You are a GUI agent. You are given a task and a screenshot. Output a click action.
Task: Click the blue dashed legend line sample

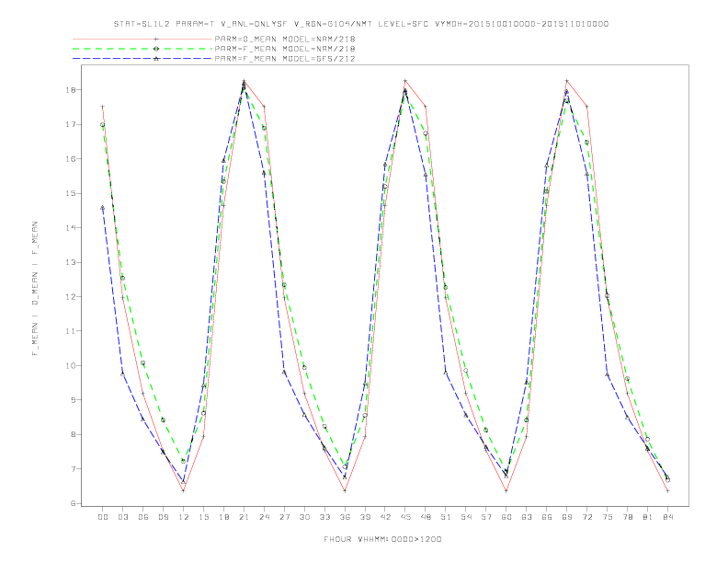[142, 59]
